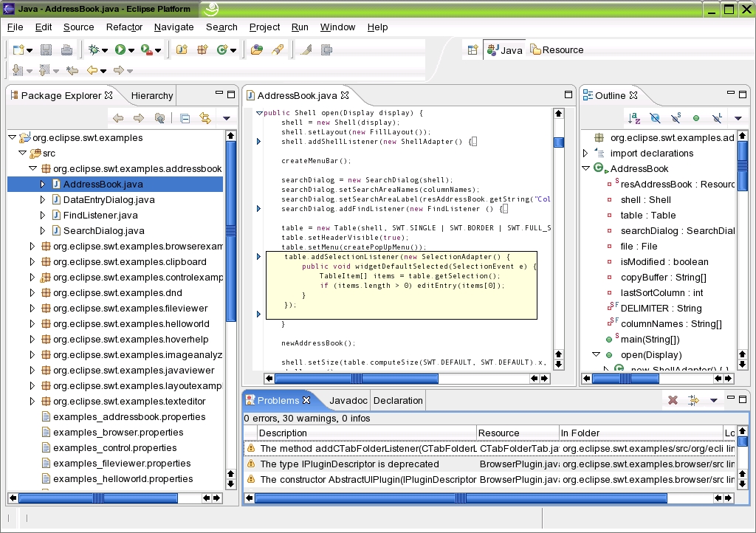
Task: Click the Delete red X in Problems view
Action: coord(673,400)
